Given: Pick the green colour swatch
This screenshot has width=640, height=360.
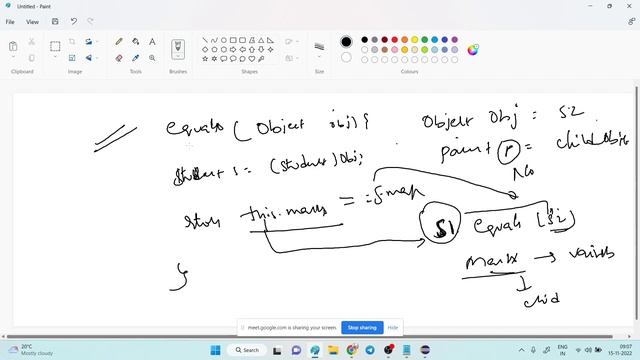Looking at the screenshot, I should 424,40.
